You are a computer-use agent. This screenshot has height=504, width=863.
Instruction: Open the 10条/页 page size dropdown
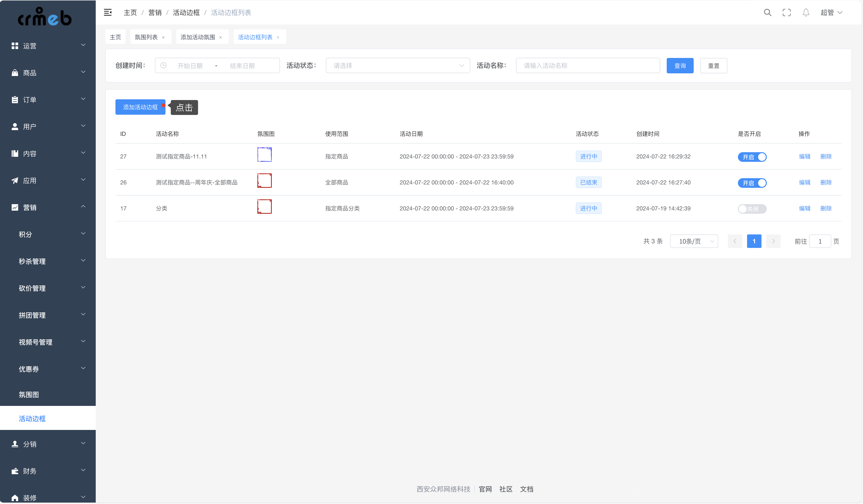coord(694,241)
